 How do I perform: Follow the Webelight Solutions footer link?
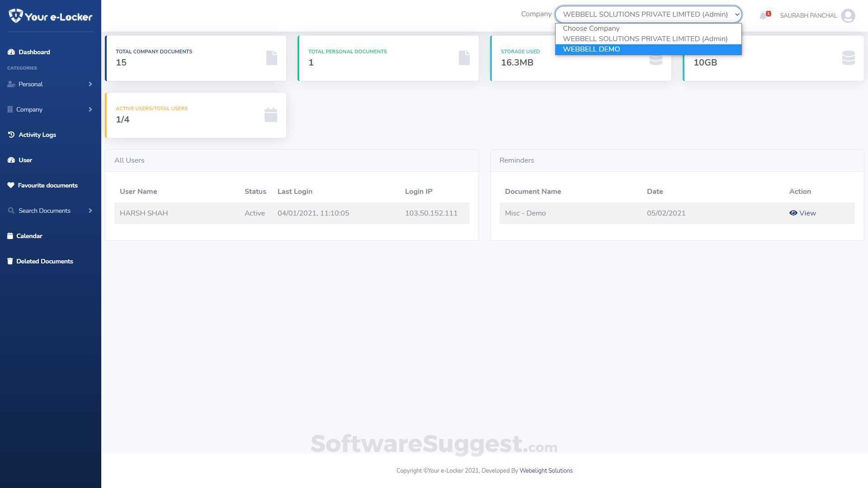546,470
